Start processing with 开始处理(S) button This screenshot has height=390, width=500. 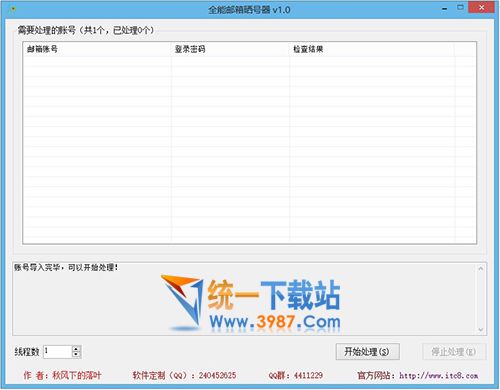(x=367, y=352)
